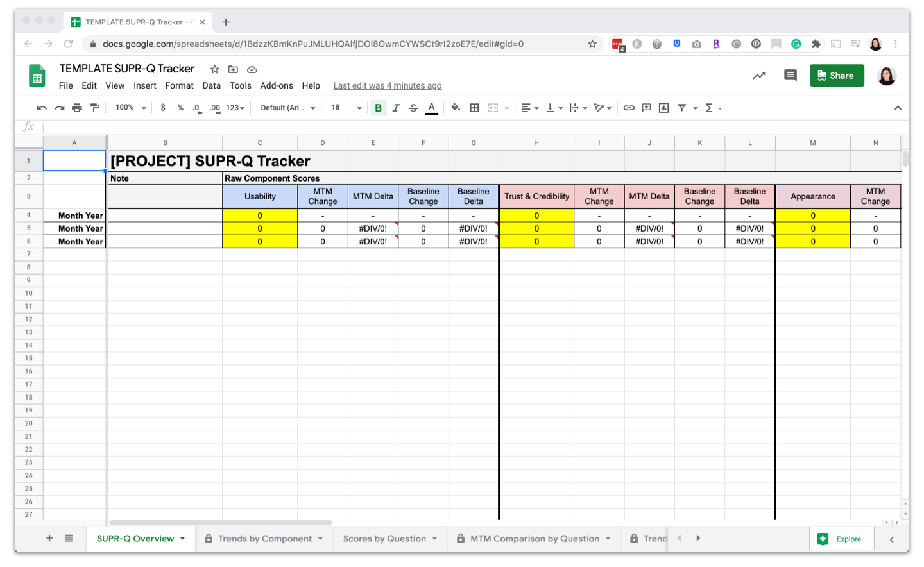
Task: Open Google Sheets home icon
Action: point(37,76)
